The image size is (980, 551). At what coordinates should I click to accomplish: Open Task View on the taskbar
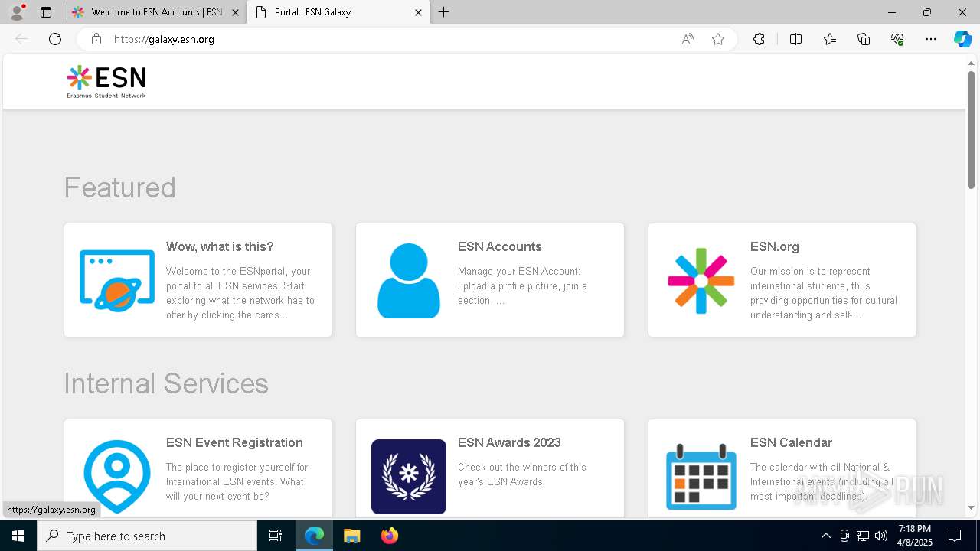point(276,536)
